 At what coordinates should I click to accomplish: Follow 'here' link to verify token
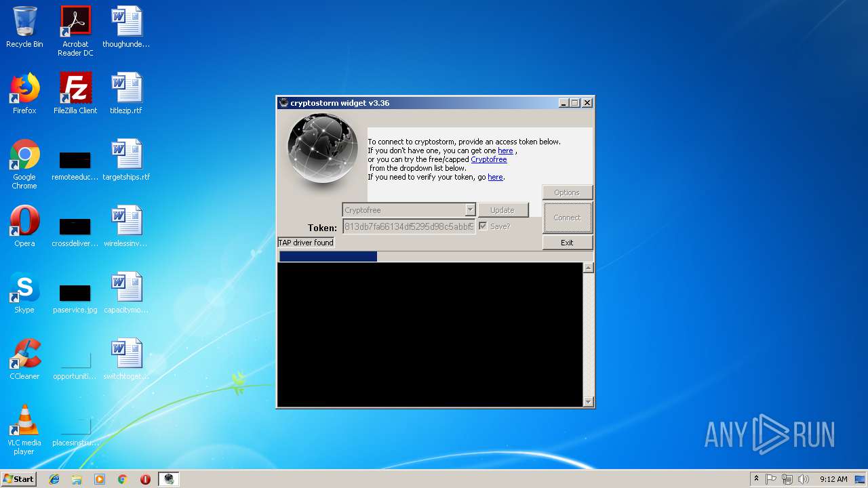(495, 177)
